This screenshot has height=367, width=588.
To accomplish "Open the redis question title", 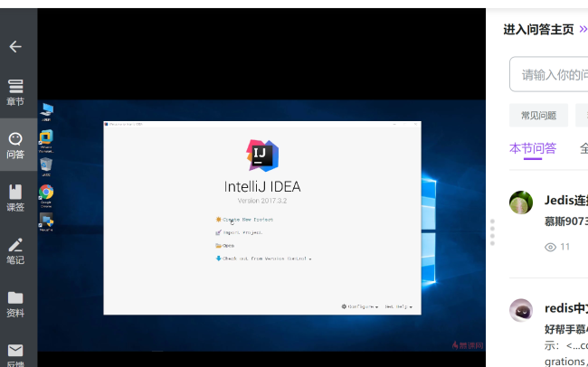I will 566,308.
